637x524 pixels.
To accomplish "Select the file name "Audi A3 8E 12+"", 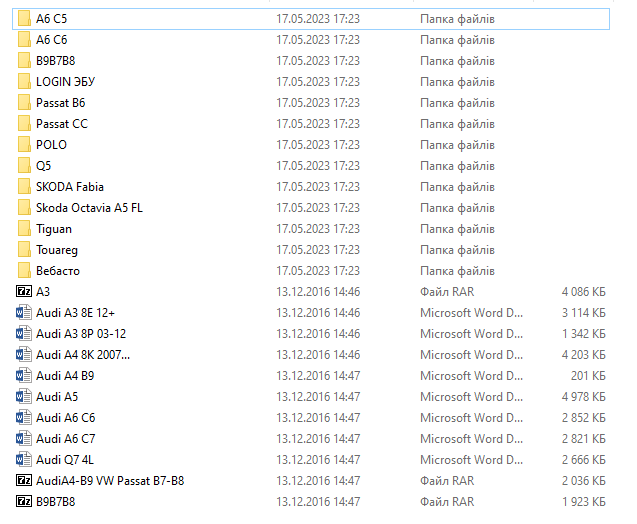I will (76, 313).
